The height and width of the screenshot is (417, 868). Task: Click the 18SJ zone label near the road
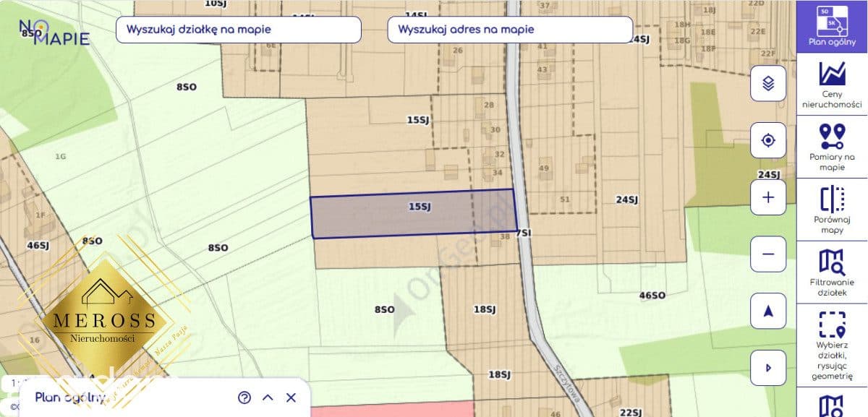[485, 309]
